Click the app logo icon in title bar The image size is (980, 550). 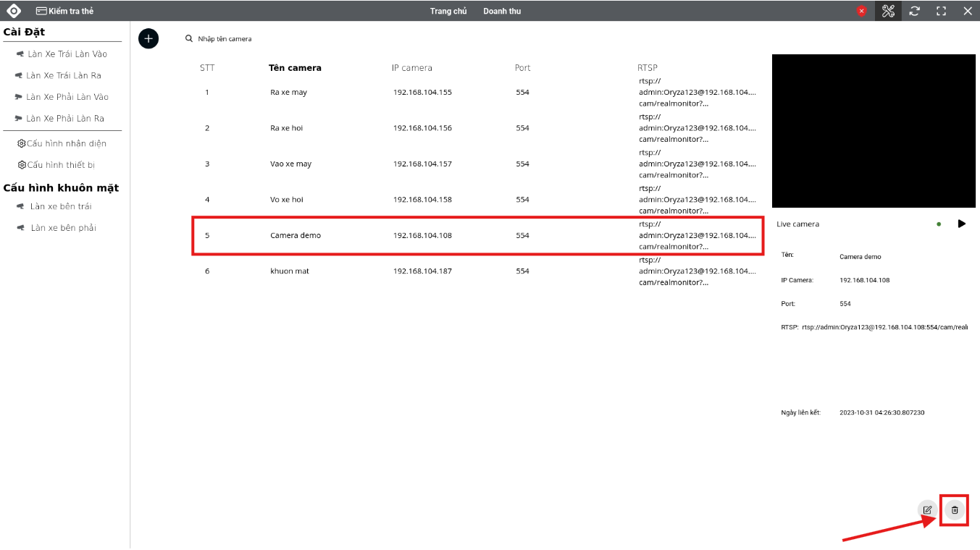point(14,11)
